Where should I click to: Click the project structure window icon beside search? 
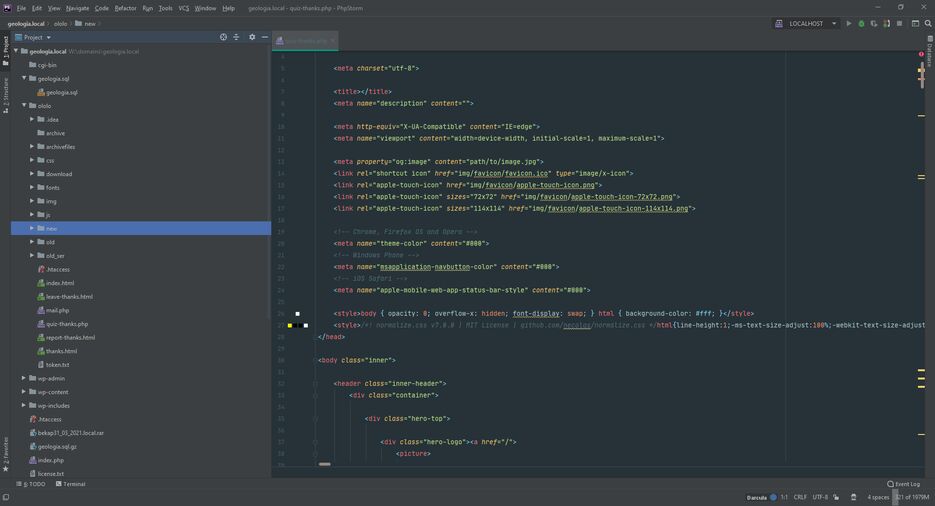click(915, 24)
